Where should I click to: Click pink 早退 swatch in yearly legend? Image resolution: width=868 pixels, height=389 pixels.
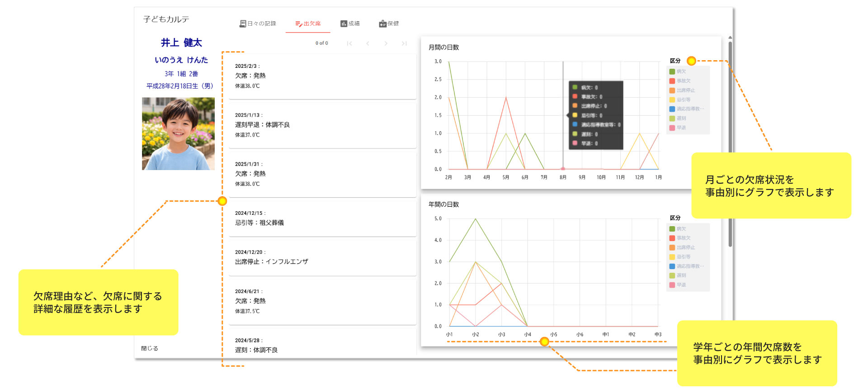[672, 285]
